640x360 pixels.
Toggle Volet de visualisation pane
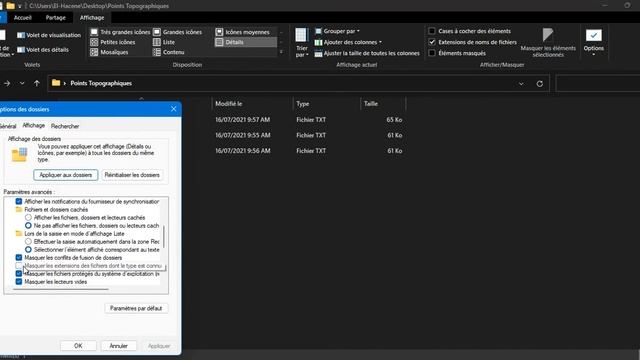(x=49, y=35)
